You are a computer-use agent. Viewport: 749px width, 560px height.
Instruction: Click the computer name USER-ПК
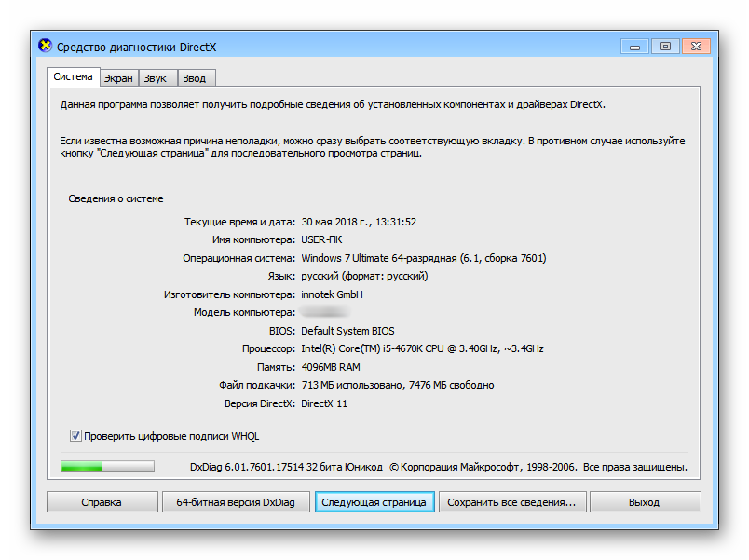[321, 239]
